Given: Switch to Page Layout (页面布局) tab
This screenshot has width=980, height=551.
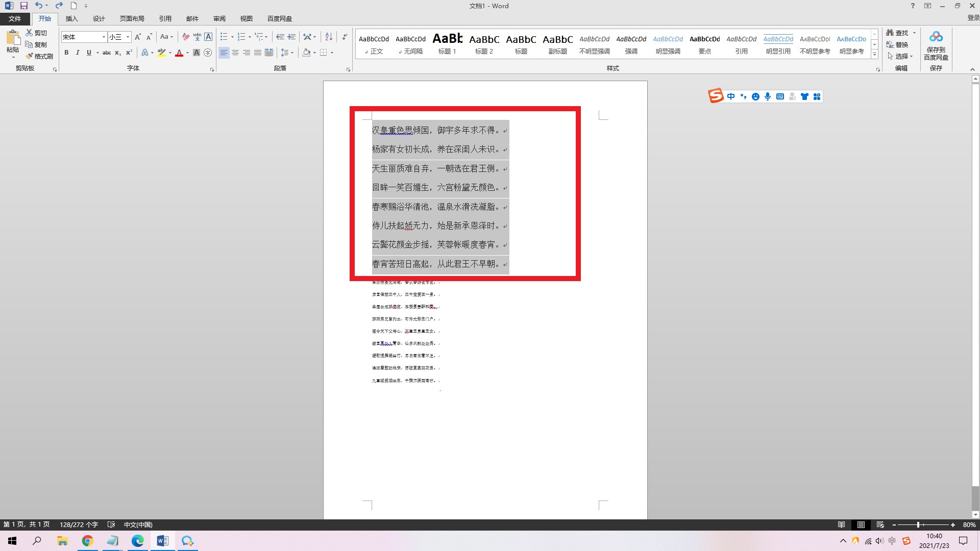Looking at the screenshot, I should (x=132, y=18).
